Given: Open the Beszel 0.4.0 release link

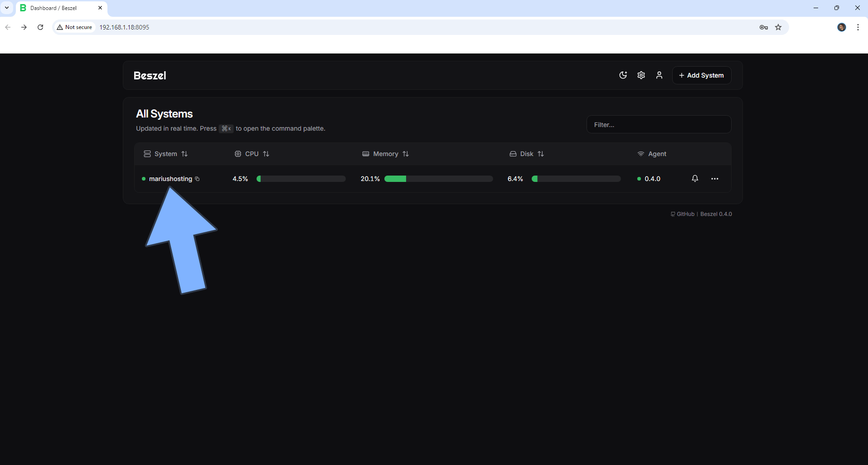Looking at the screenshot, I should (716, 214).
